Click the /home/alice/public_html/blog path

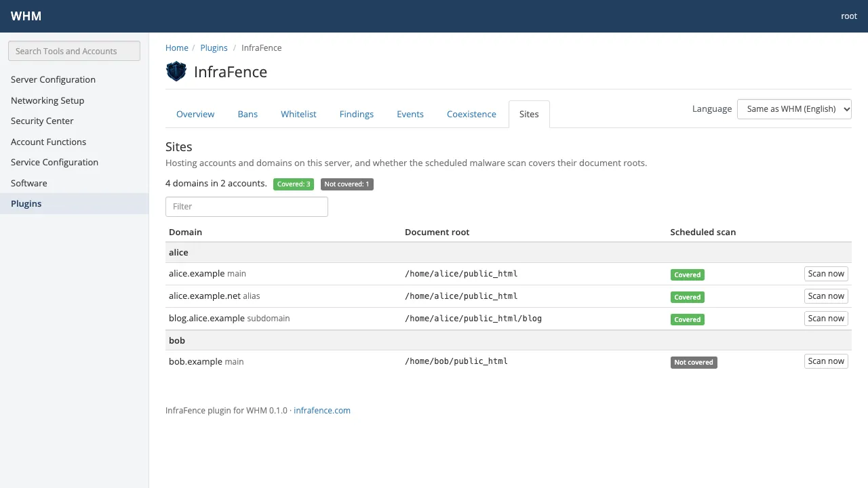click(473, 319)
